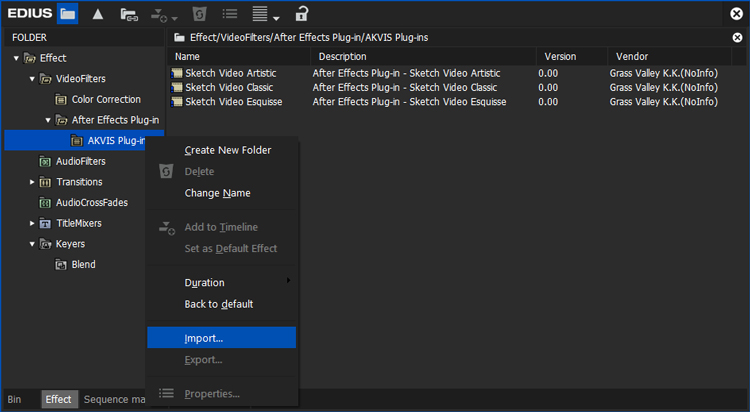Click the folder link icon in the toolbar
Screen dimensions: 750x412
[129, 15]
